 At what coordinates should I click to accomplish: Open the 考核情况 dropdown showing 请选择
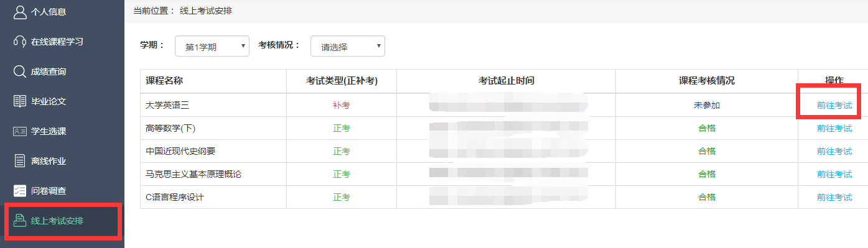(x=348, y=46)
